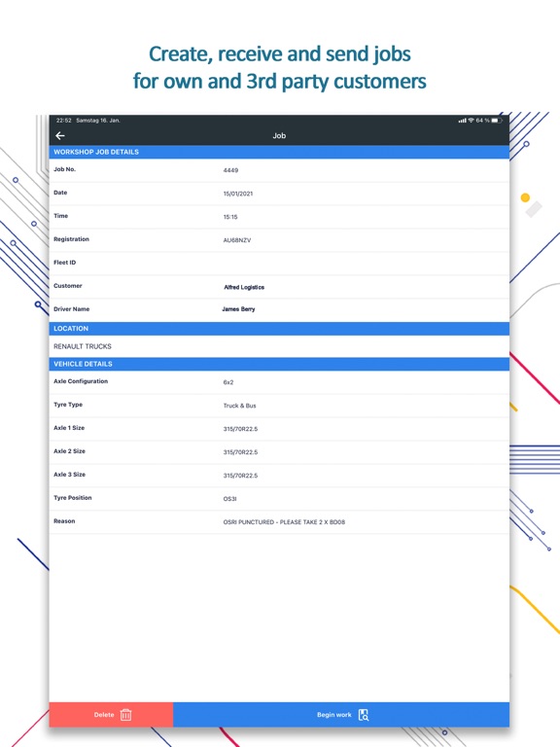This screenshot has width=560, height=747.
Task: Select driver name James Berry
Action: click(238, 309)
